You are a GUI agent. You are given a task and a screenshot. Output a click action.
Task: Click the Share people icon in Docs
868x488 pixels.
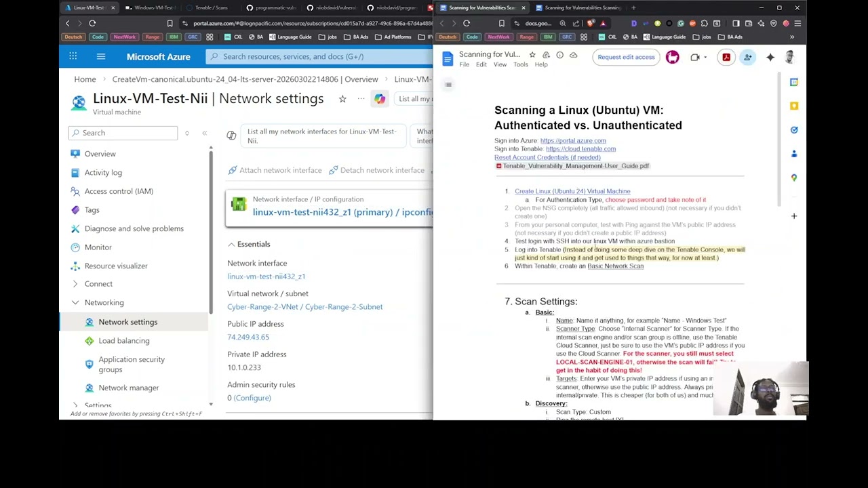[747, 57]
